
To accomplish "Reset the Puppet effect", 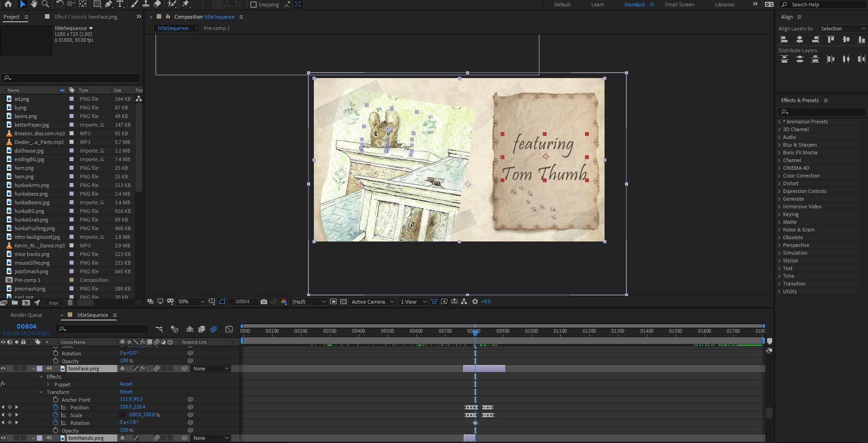I will pos(126,384).
